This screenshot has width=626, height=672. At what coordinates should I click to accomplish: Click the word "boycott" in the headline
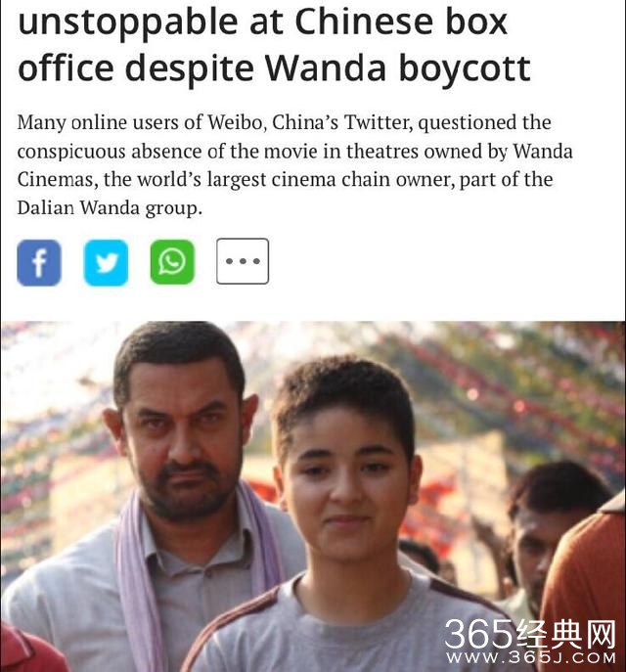pos(465,68)
